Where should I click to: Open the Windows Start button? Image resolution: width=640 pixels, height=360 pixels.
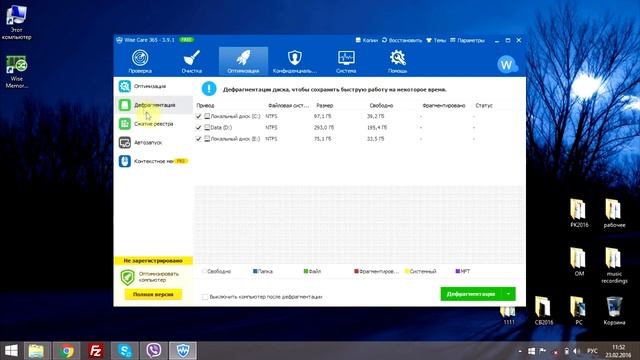(11, 351)
